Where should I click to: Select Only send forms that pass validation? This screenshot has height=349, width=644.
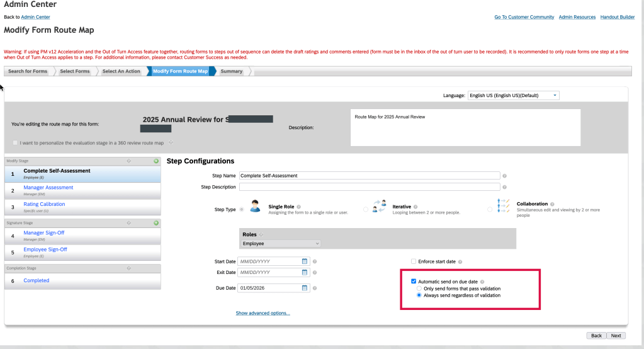click(419, 289)
